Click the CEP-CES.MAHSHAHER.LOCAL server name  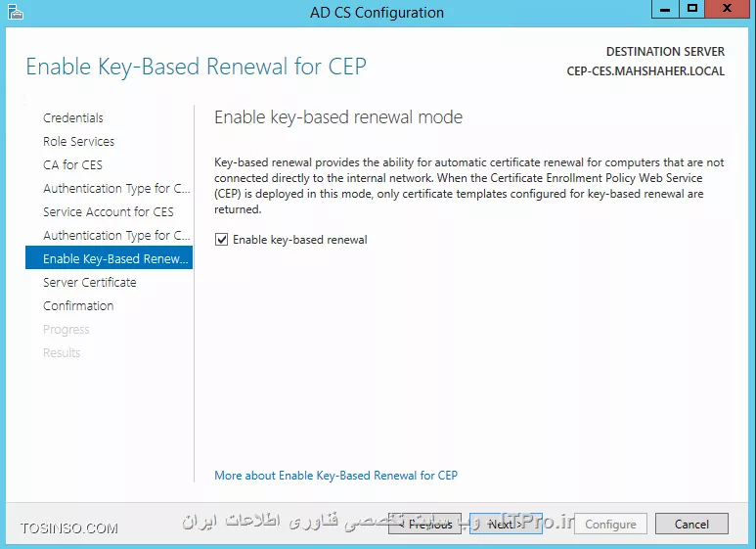(645, 71)
